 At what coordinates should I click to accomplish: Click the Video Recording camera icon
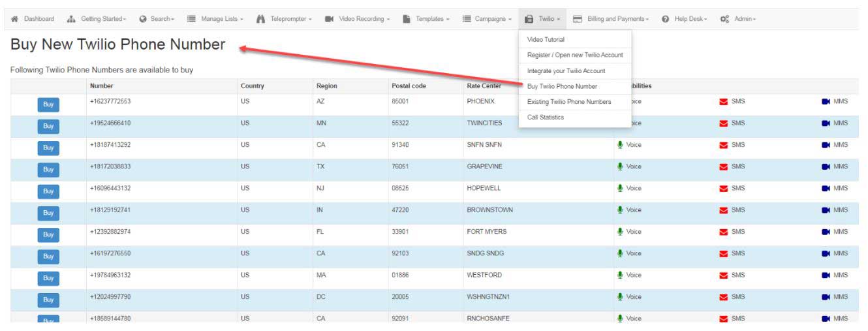coord(330,19)
